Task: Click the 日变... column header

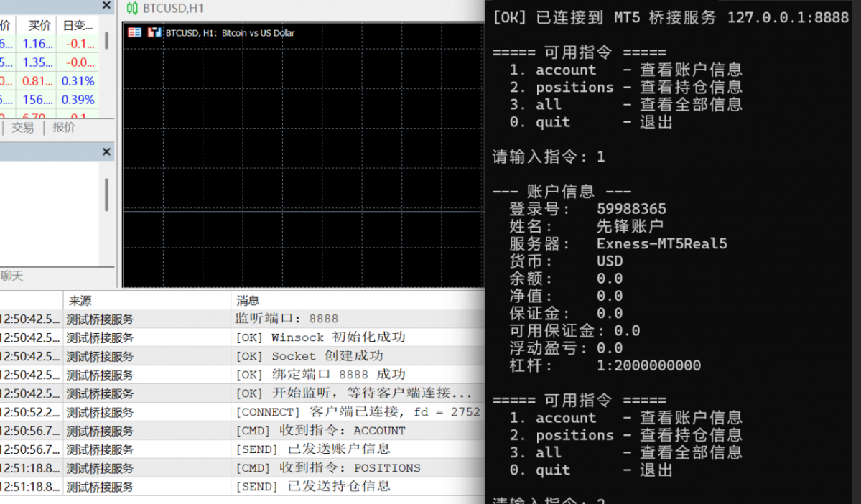Action: 78,25
